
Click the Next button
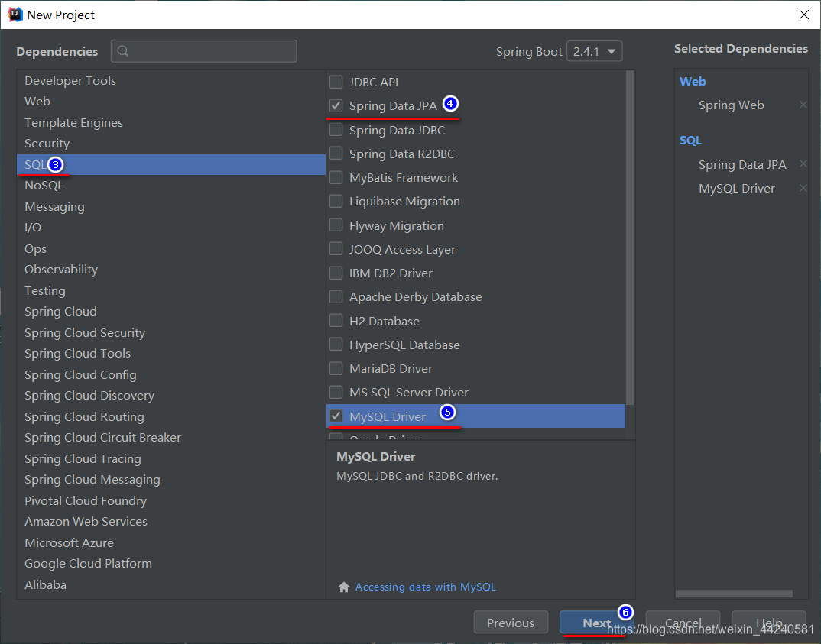click(x=596, y=623)
